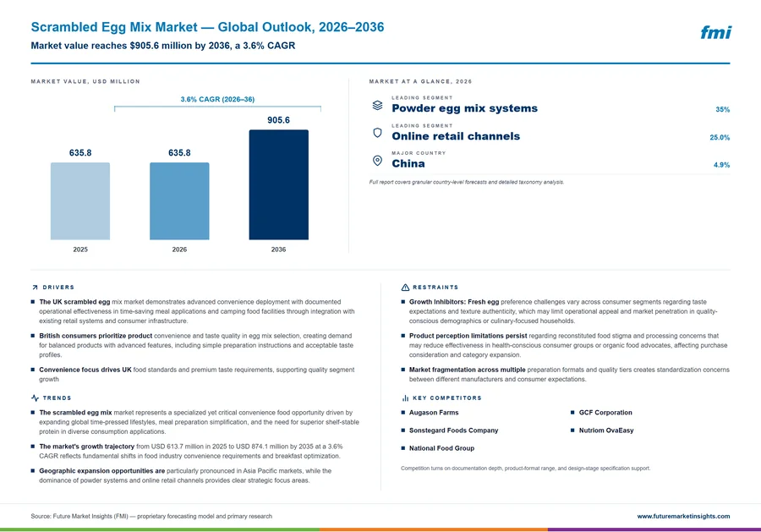Click the 4.9% value

point(722,165)
